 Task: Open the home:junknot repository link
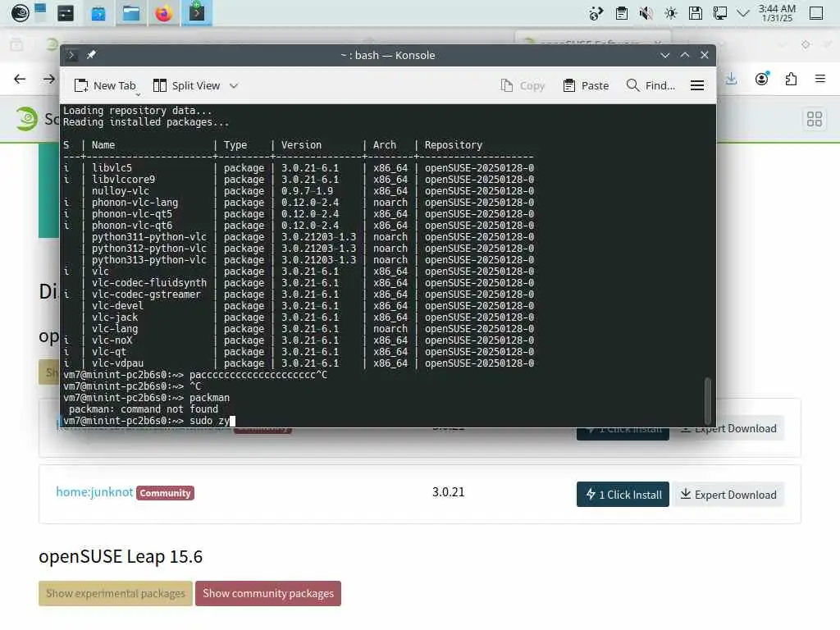94,492
